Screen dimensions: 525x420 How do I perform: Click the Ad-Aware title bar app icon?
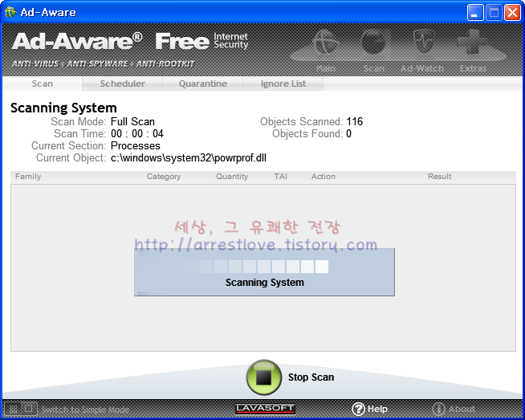pos(10,12)
